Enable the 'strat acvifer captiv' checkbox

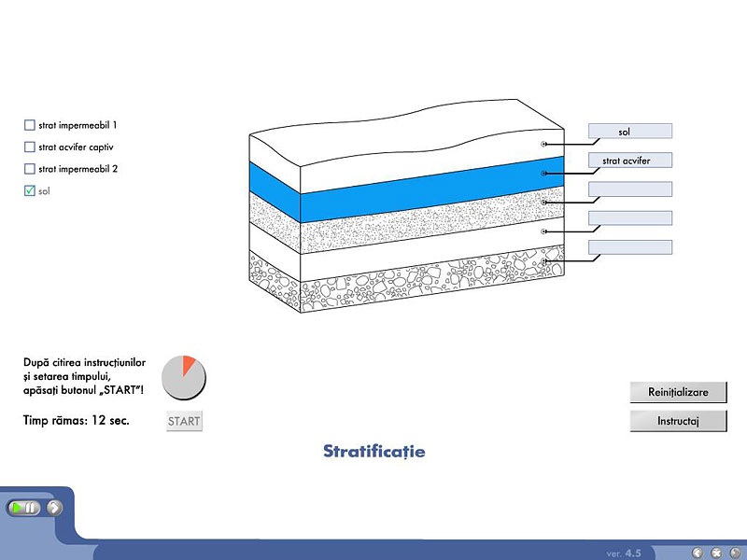pyautogui.click(x=30, y=147)
